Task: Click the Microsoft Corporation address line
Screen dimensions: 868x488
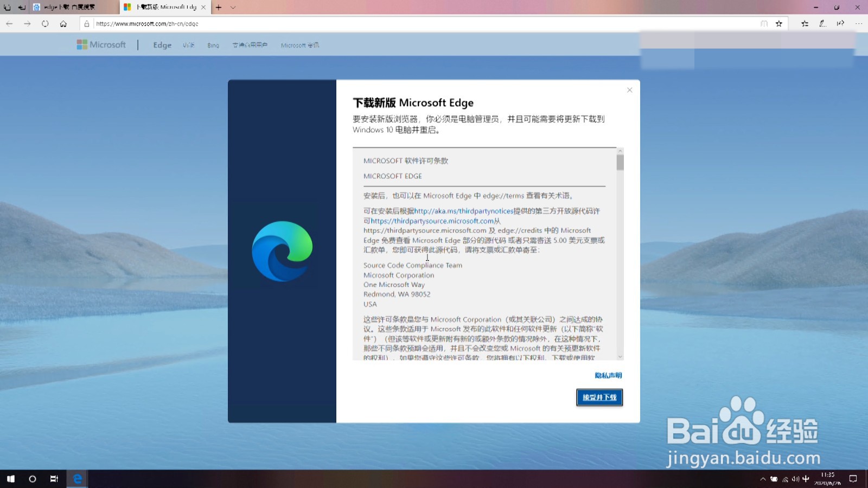Action: 399,275
